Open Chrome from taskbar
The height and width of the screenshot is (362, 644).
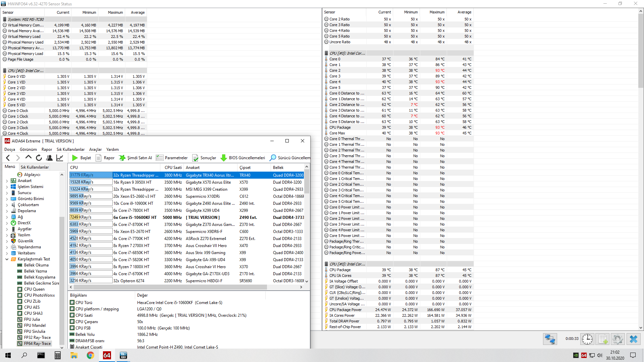coord(90,355)
